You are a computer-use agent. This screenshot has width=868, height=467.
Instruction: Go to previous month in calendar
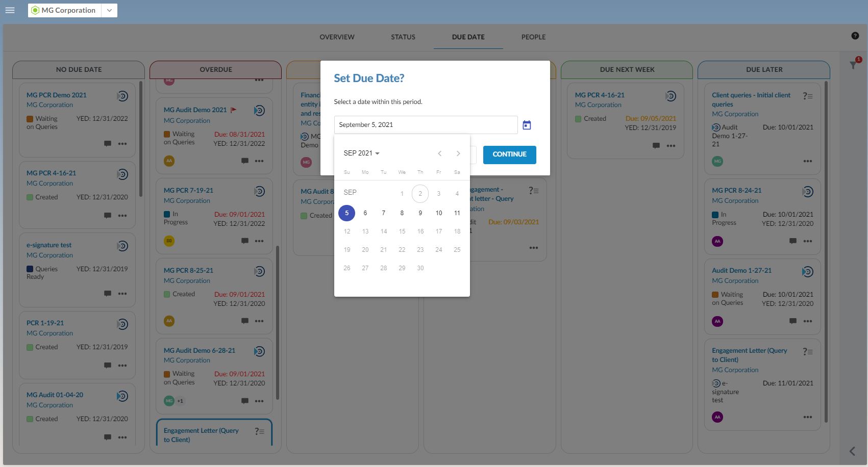(439, 153)
